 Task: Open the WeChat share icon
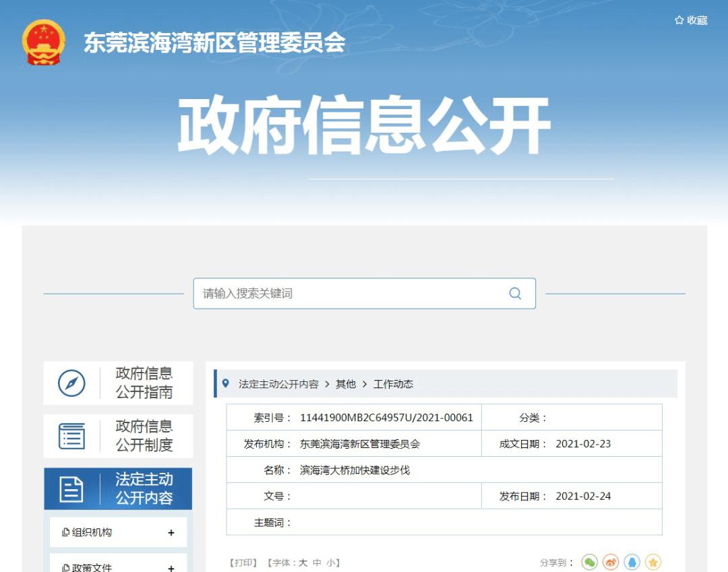tap(590, 561)
